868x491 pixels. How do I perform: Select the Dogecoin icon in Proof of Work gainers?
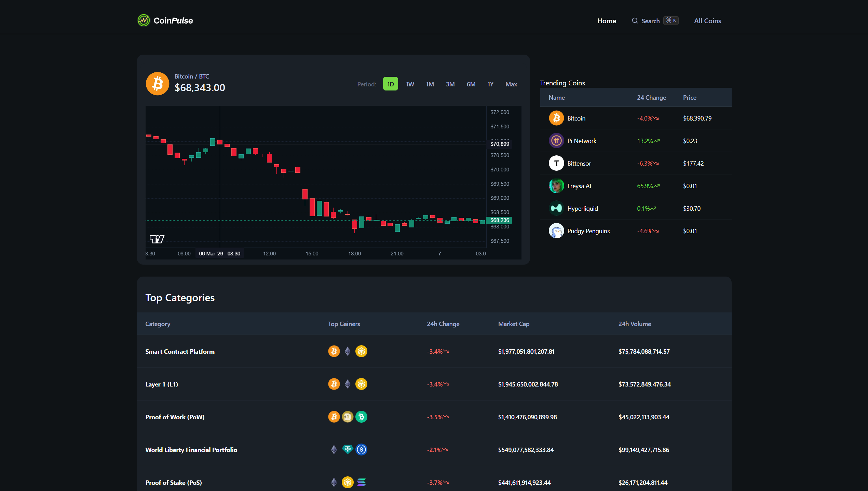click(348, 417)
